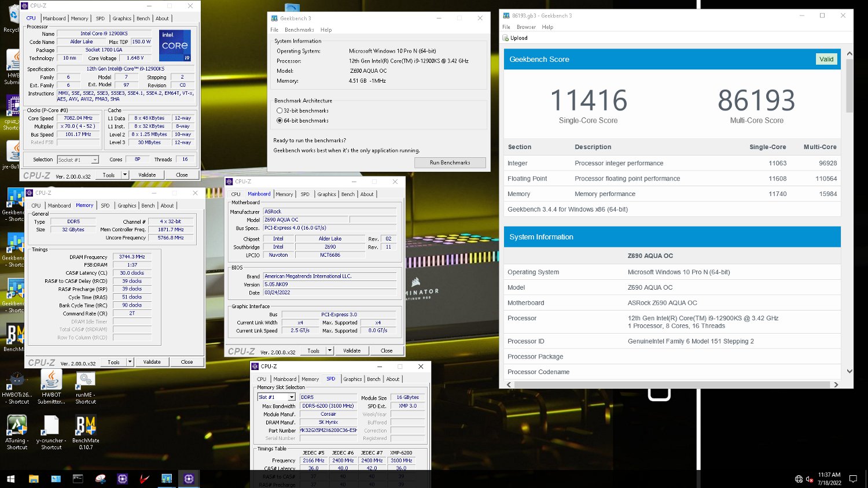
Task: Click the highlighted active CPU-Z taskbar icon
Action: [189, 479]
